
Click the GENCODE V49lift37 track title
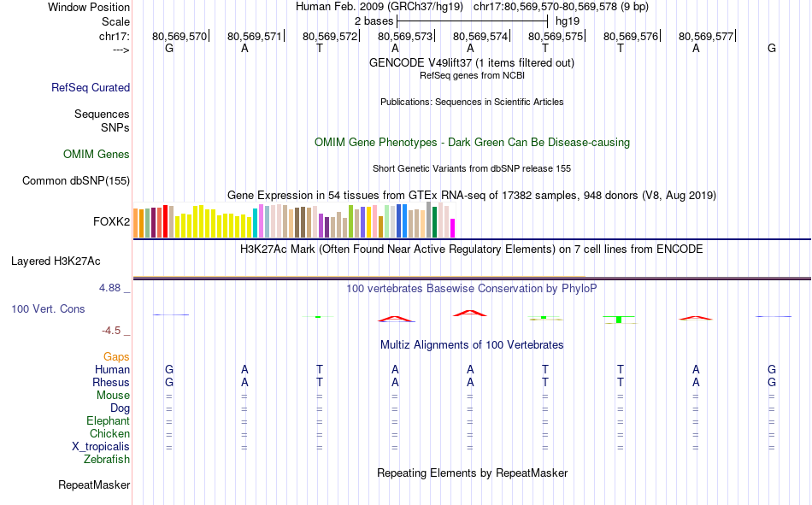(x=472, y=62)
